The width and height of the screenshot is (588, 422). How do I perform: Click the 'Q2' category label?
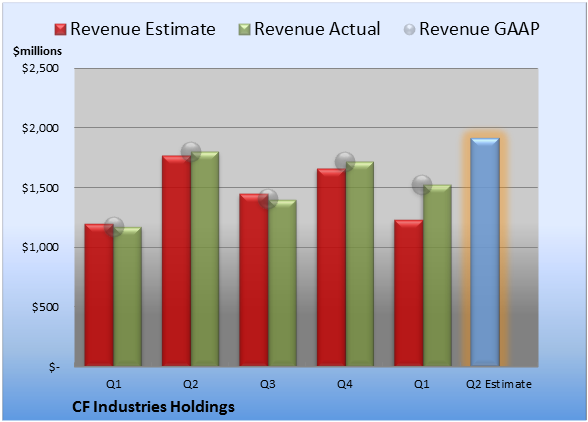[190, 384]
